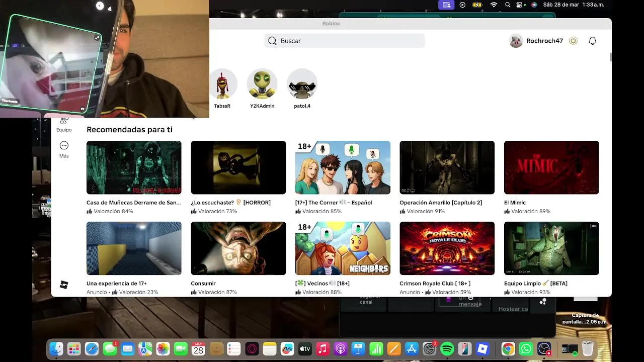Screen dimensions: 644x362
Task: Open Siri from the menu bar
Action: click(534, 5)
